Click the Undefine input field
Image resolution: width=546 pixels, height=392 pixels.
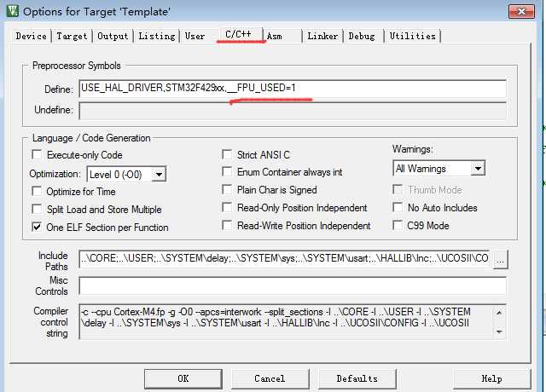click(x=293, y=111)
